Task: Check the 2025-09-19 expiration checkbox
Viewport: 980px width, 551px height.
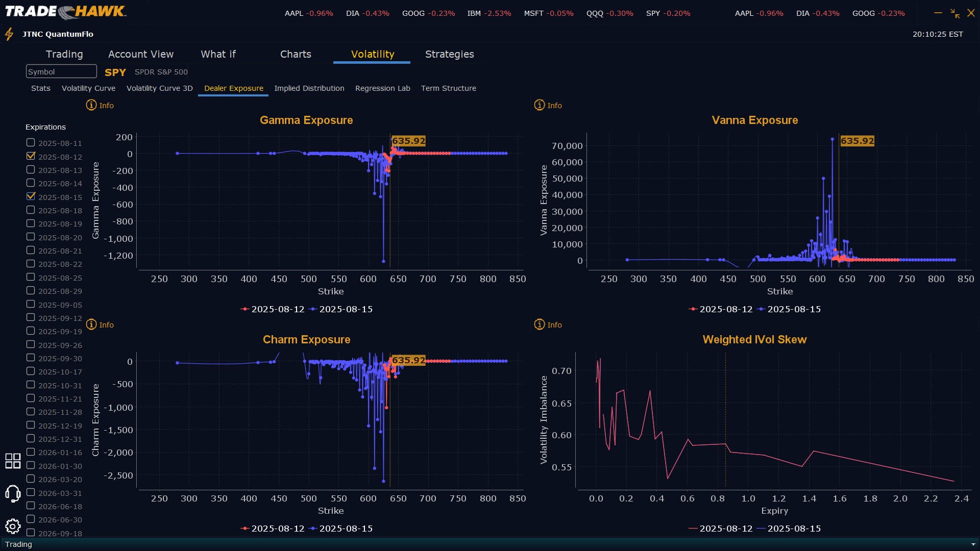Action: pyautogui.click(x=31, y=331)
